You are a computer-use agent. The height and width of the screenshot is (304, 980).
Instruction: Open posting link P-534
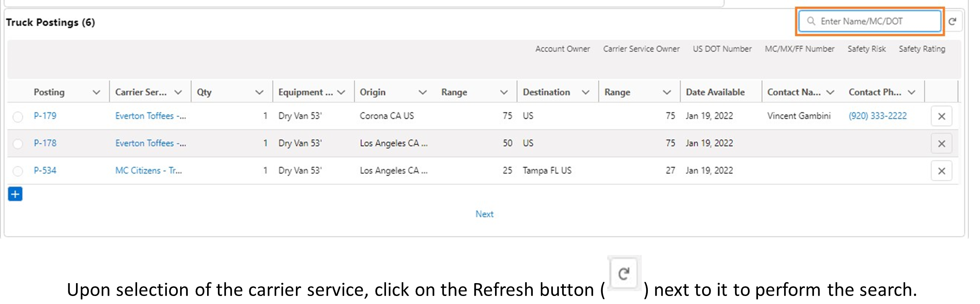tap(45, 170)
